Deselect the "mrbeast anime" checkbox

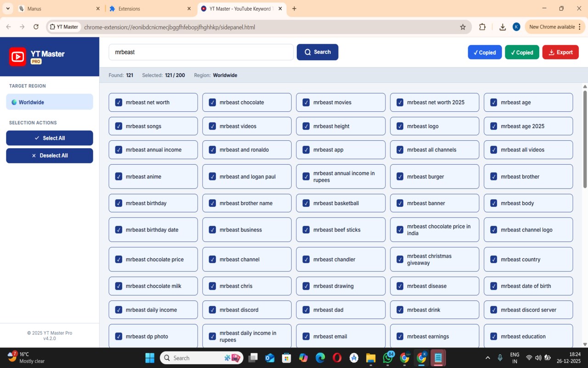[x=119, y=177]
